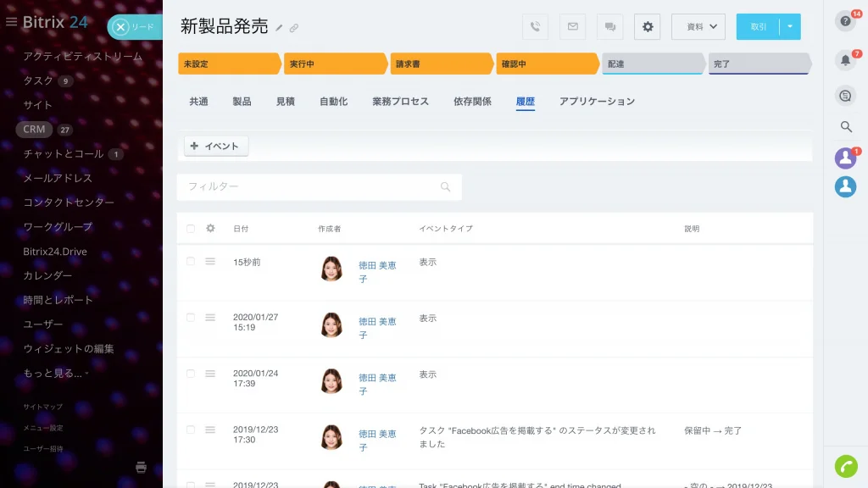The height and width of the screenshot is (488, 868).
Task: Set deal stage to 確認中
Action: [547, 64]
